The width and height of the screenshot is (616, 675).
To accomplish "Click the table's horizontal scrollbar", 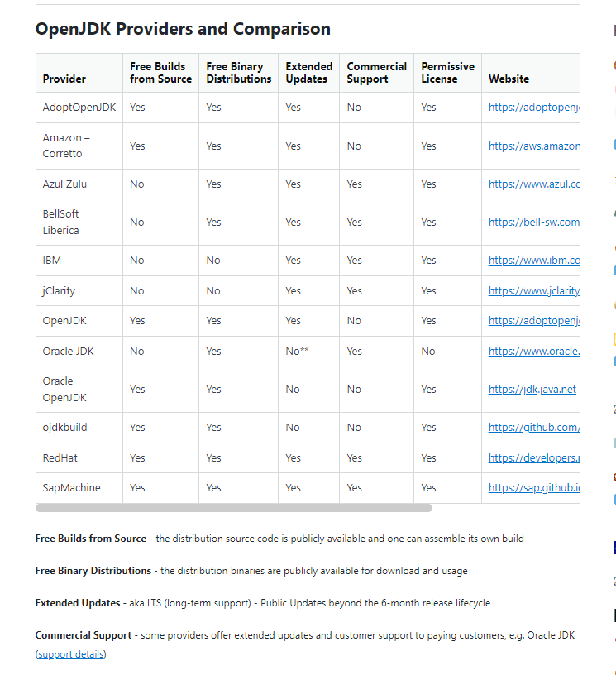I will pos(233,508).
